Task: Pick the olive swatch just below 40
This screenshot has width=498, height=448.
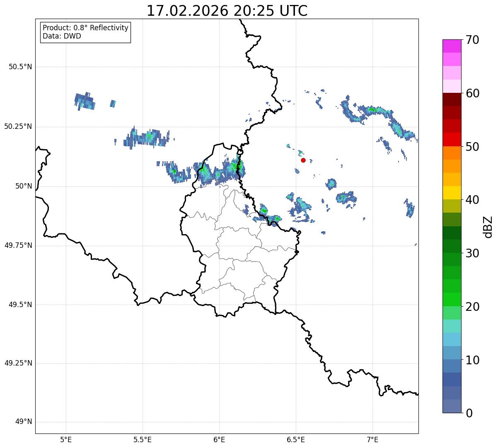Action: 452,206
